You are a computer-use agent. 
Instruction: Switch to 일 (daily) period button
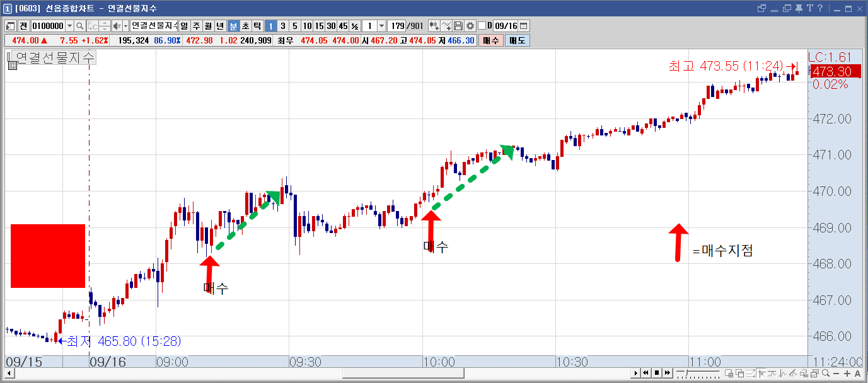pyautogui.click(x=184, y=26)
